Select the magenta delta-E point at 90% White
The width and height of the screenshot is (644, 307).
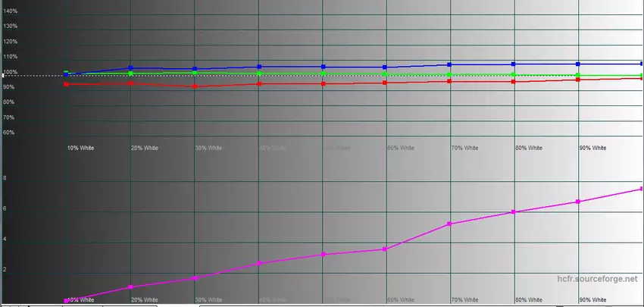point(578,202)
